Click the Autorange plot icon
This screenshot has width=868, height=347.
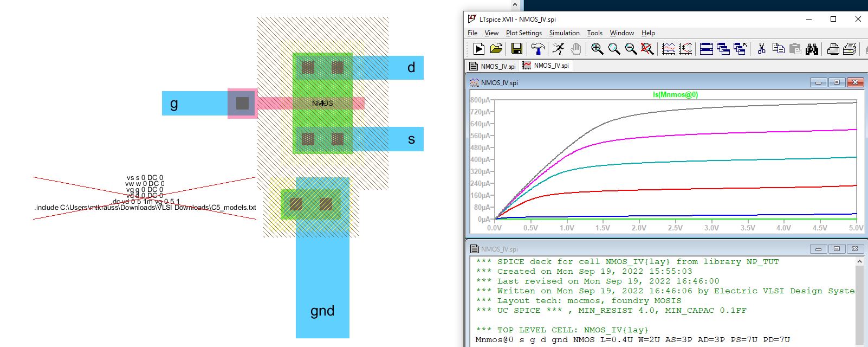coord(669,49)
